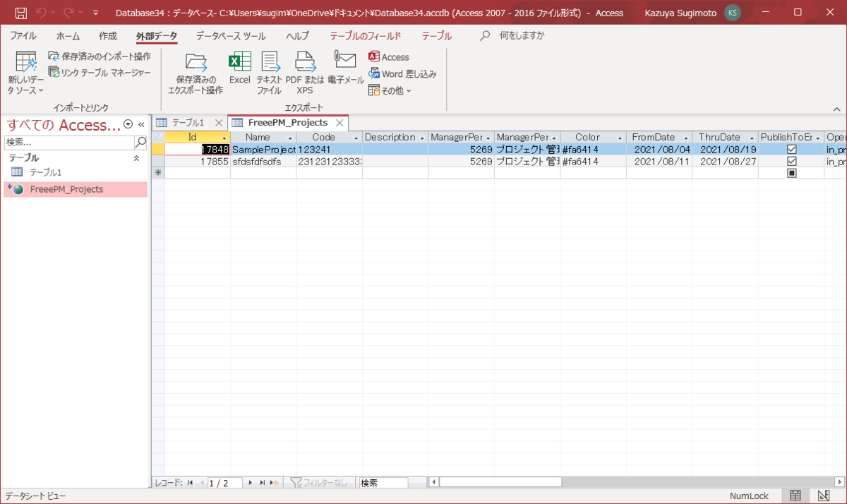The height and width of the screenshot is (504, 847).
Task: Click the email export icon
Action: pos(345,68)
